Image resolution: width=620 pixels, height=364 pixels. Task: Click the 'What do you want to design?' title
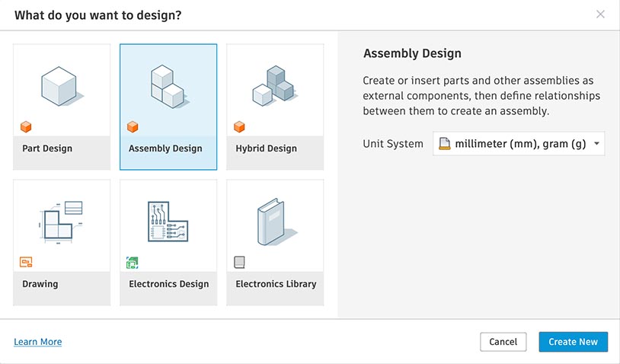[98, 15]
